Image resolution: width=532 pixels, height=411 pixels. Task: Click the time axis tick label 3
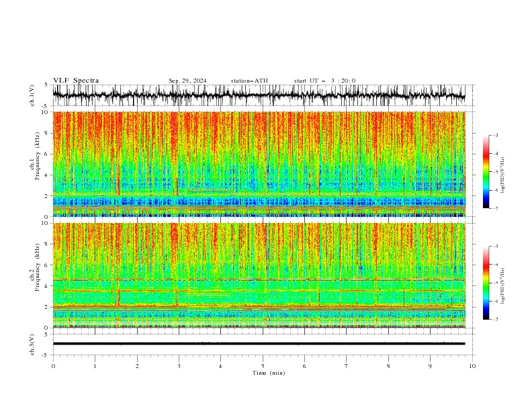(179, 366)
